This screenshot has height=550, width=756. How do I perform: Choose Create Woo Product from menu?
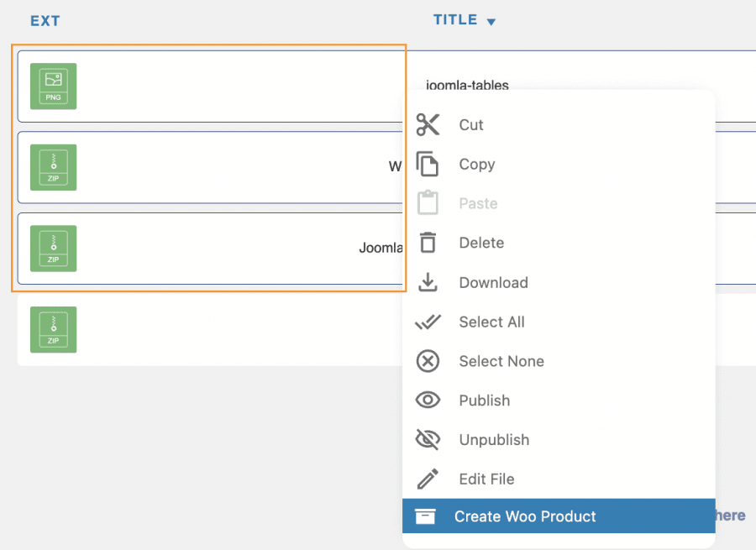tap(525, 516)
